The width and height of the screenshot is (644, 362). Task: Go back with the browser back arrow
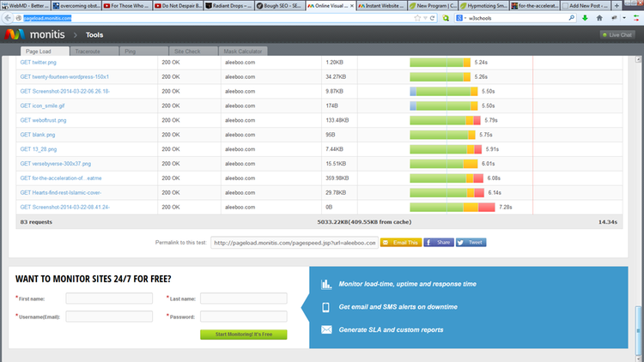point(8,18)
